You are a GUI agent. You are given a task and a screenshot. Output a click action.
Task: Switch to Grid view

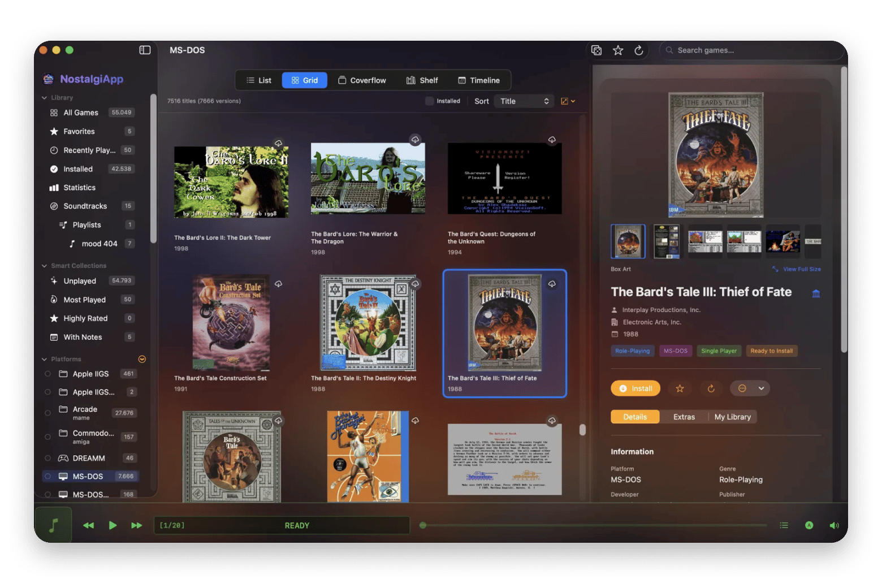pyautogui.click(x=305, y=80)
